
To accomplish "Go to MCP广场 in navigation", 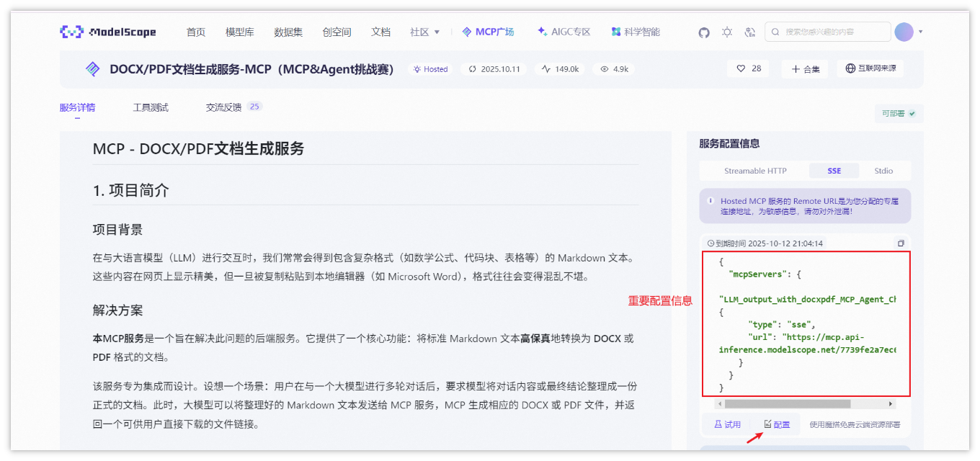I will point(488,32).
